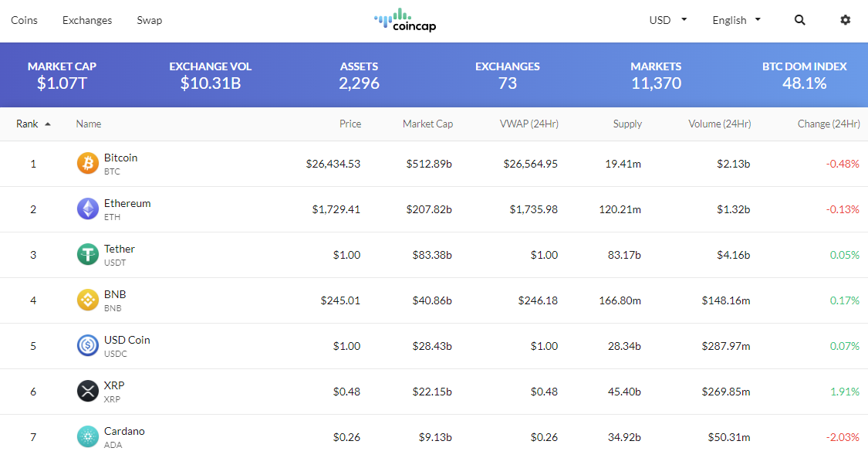
Task: Click Cardano supply 34.92b
Action: (624, 437)
